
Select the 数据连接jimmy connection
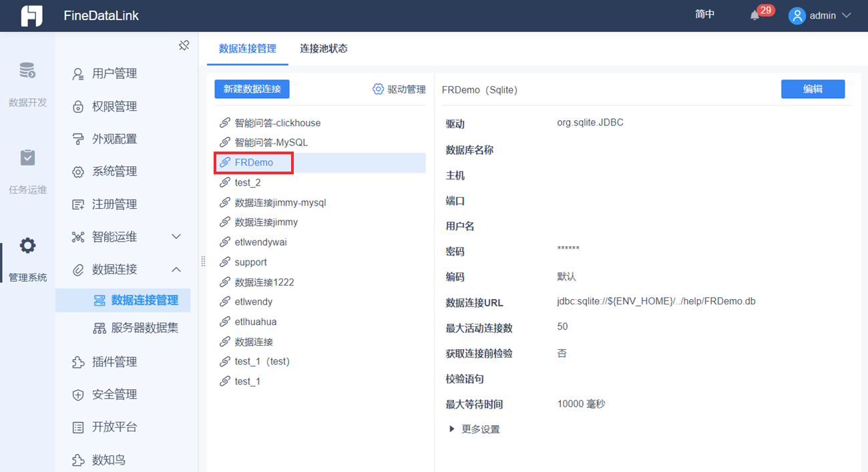pos(320,222)
